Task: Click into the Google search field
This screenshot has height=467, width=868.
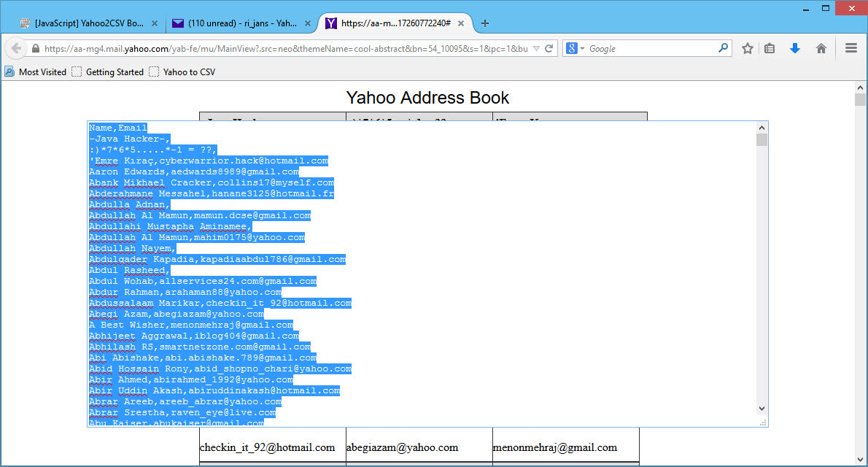Action: point(649,48)
